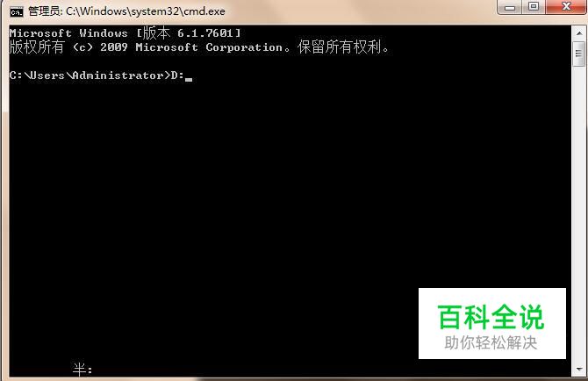588x381 pixels.
Task: Open the cmd.exe system menu icon
Action: [x=17, y=12]
